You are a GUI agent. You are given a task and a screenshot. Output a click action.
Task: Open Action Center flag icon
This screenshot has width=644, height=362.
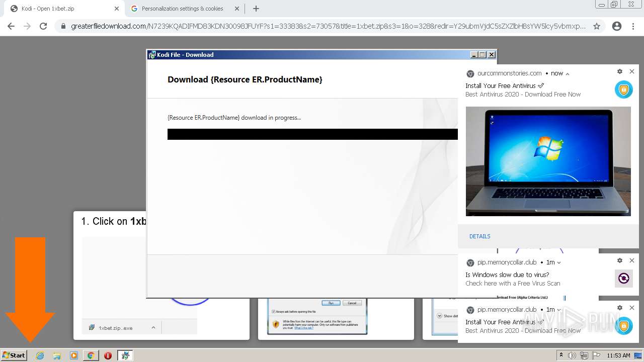click(596, 355)
